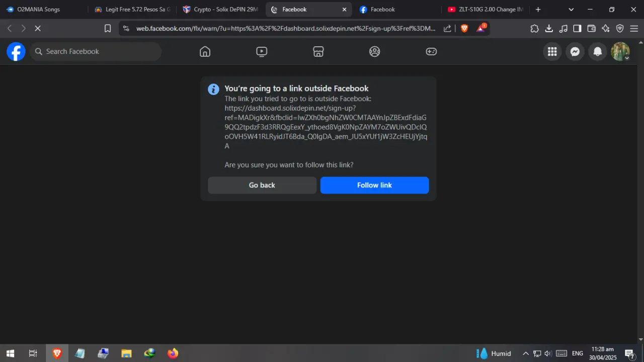Click the ENG language indicator
Viewport: 644px width, 362px height.
point(578,353)
